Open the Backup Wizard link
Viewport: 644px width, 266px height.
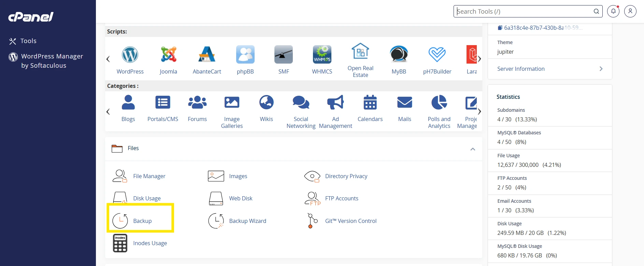pyautogui.click(x=247, y=221)
